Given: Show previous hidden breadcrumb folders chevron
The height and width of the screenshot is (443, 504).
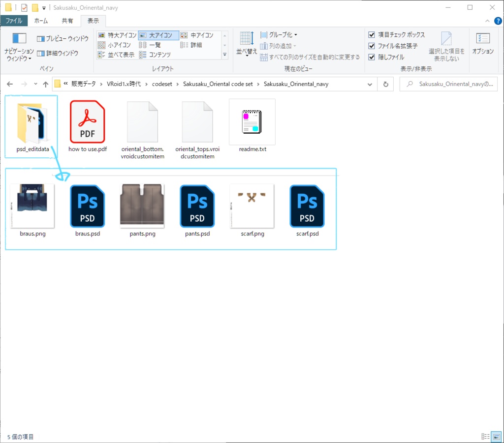Looking at the screenshot, I should (x=65, y=84).
